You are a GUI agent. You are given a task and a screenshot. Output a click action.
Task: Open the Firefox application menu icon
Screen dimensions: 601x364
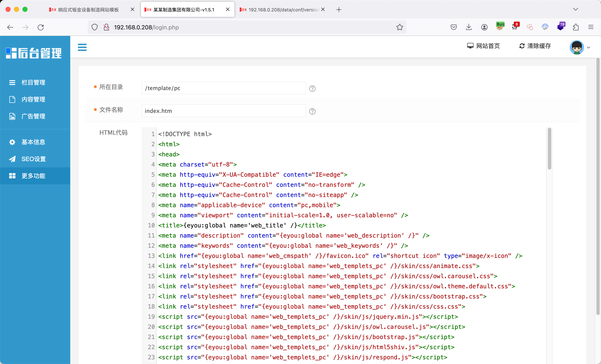click(x=590, y=27)
